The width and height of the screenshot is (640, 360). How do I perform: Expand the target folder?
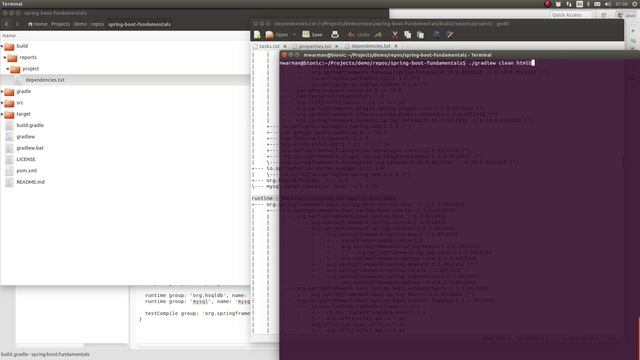point(2,114)
